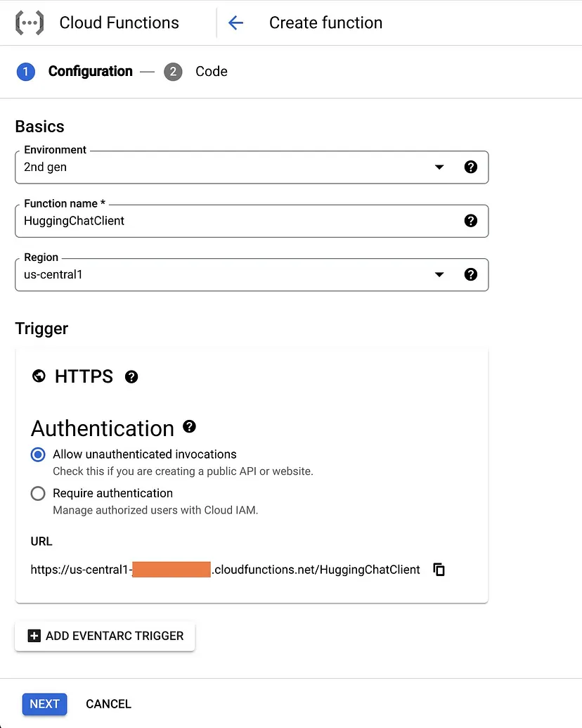Click the CANCEL button
582x728 pixels.
coord(108,704)
